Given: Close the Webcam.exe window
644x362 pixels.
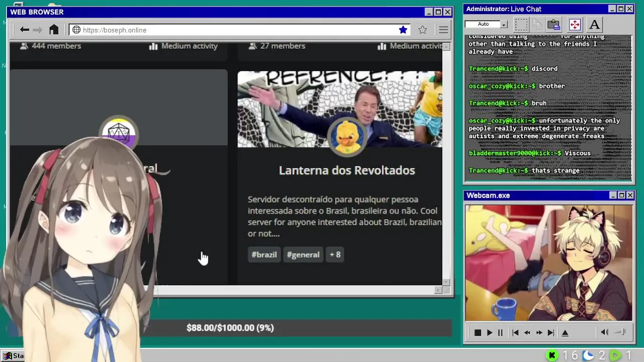Looking at the screenshot, I should (630, 195).
